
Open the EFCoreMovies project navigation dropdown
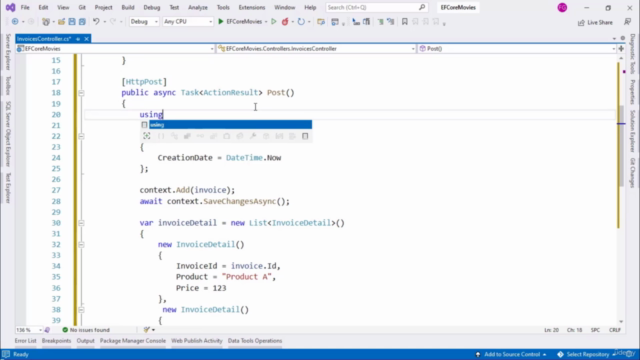[x=115, y=49]
